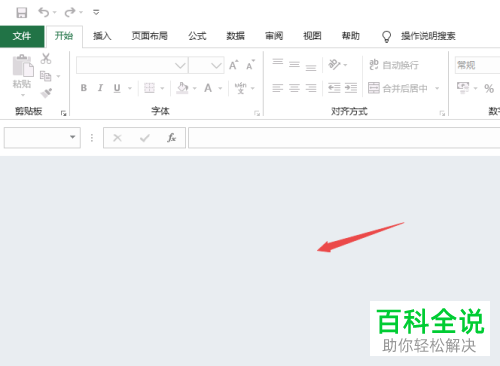Open the 常规 number format box
The width and height of the screenshot is (500, 366).
click(x=477, y=65)
